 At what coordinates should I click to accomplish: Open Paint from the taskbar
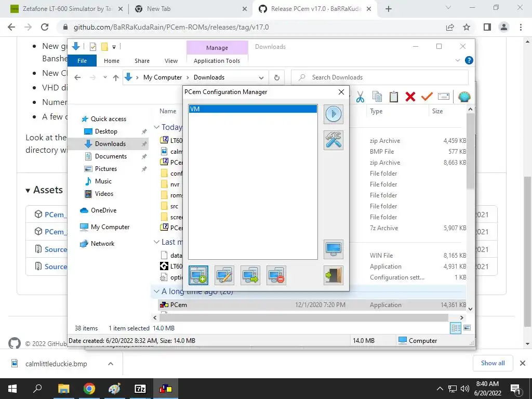(x=114, y=389)
